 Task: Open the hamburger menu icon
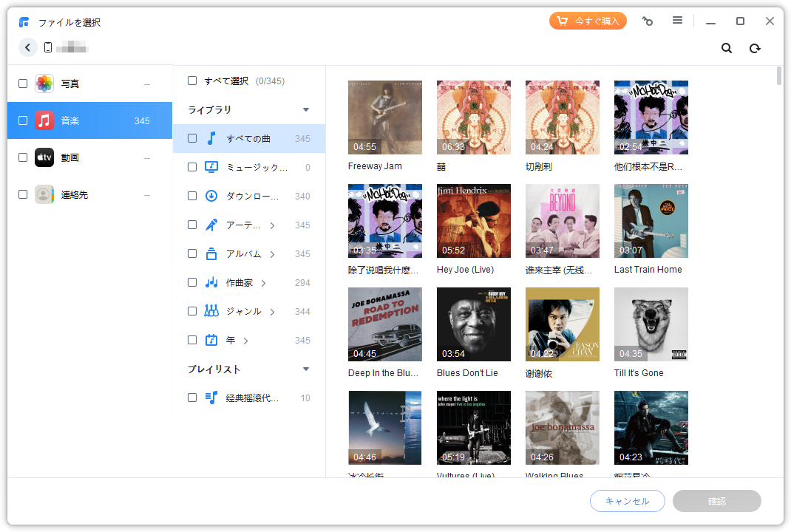coord(677,20)
